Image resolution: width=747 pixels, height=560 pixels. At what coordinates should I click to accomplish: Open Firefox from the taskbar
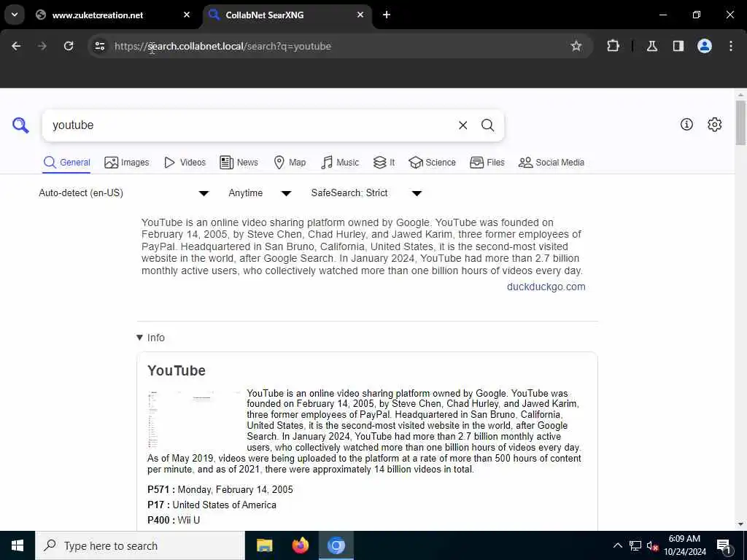point(300,545)
